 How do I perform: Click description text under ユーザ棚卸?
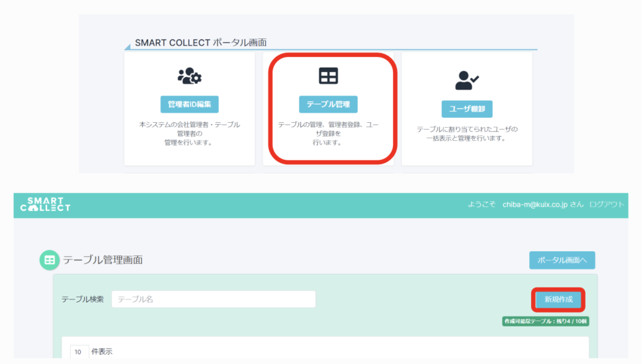[466, 133]
